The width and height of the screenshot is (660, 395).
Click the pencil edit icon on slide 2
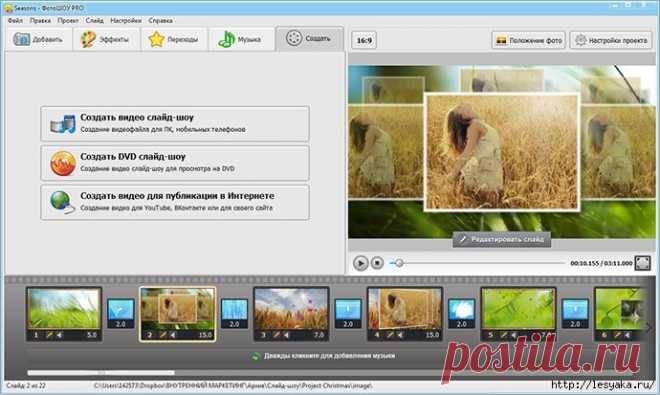[x=163, y=335]
